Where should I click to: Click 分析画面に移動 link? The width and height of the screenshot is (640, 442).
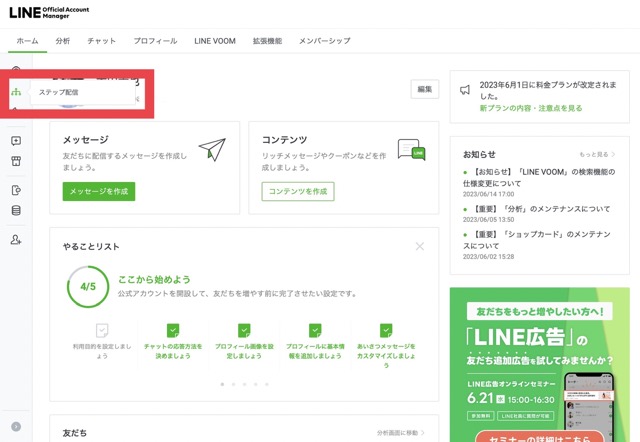[x=401, y=433]
